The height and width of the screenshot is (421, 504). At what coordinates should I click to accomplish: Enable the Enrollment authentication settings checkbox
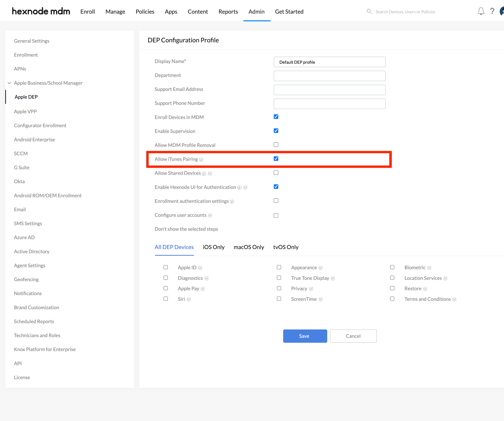coord(276,201)
